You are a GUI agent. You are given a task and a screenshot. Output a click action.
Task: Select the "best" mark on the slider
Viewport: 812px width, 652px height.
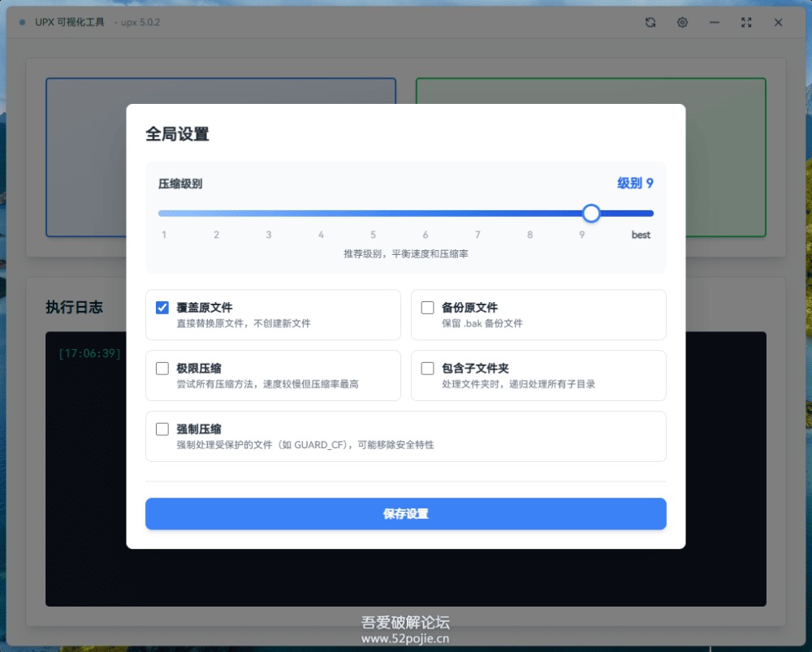click(x=641, y=214)
